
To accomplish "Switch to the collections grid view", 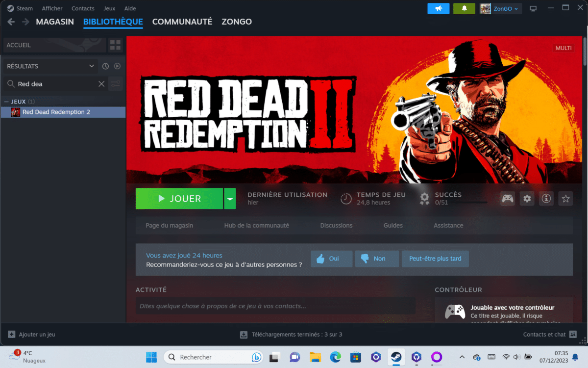I will pos(115,45).
